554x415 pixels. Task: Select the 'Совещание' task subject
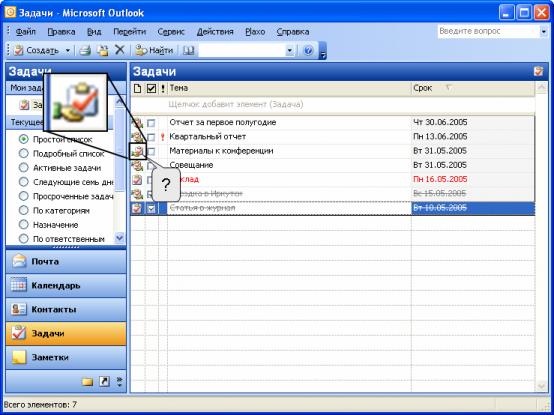coord(191,165)
